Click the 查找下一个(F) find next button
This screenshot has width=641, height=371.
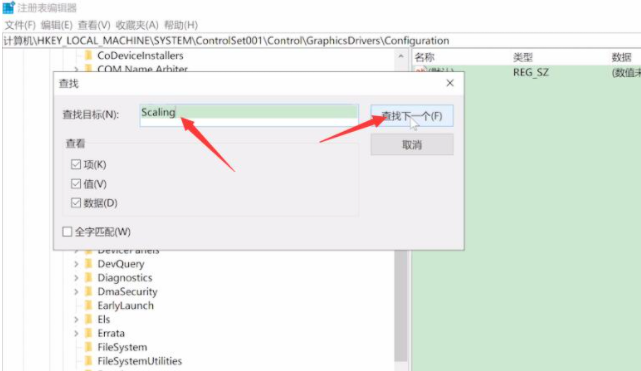coord(412,116)
